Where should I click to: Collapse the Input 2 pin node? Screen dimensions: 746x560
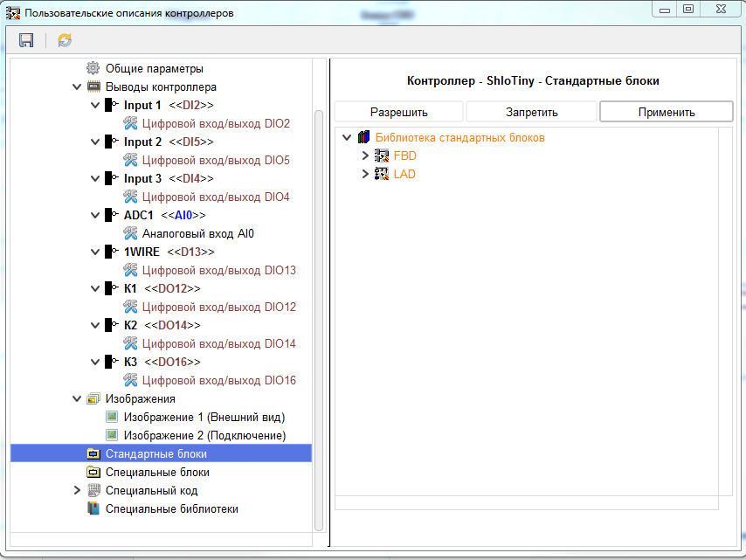point(95,142)
